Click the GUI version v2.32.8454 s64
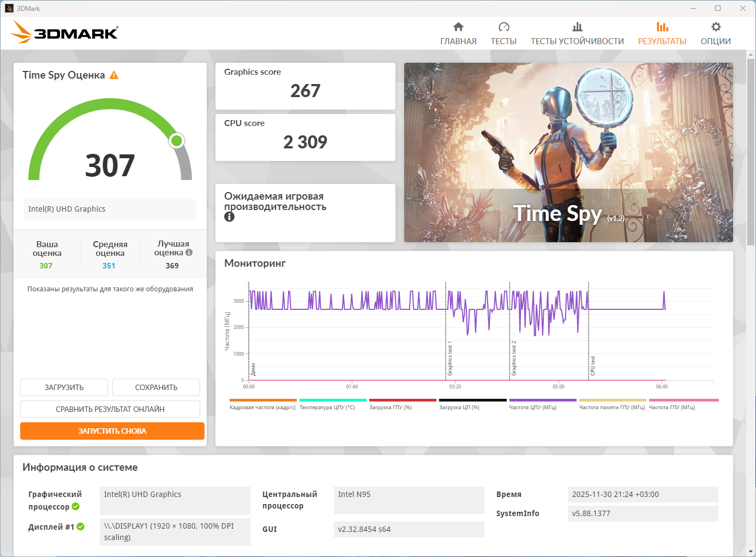 (x=409, y=529)
